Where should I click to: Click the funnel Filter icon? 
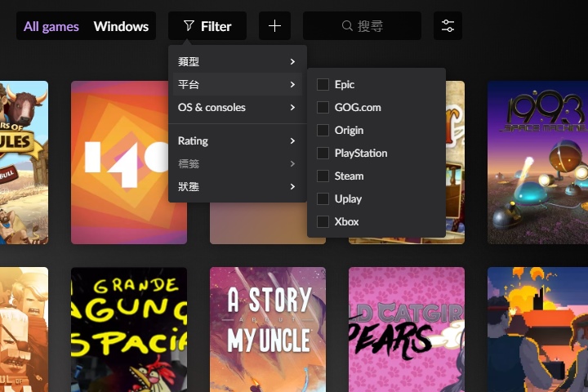(x=189, y=26)
